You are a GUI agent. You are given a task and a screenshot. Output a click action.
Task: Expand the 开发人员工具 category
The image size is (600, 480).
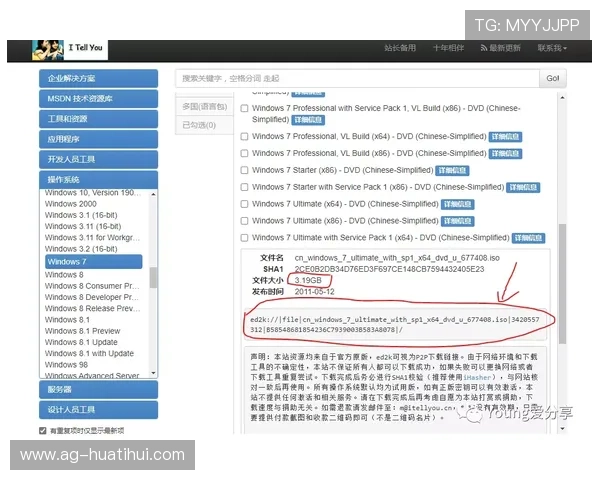tap(98, 160)
